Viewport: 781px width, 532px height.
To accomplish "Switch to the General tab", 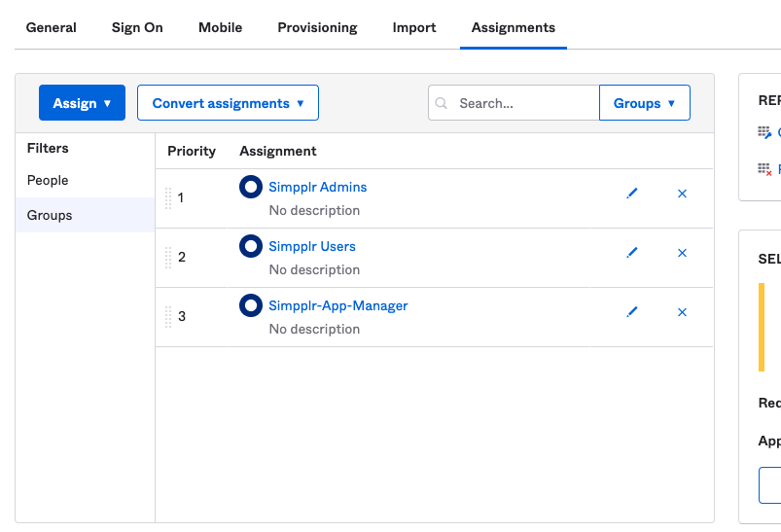I will coord(52,27).
